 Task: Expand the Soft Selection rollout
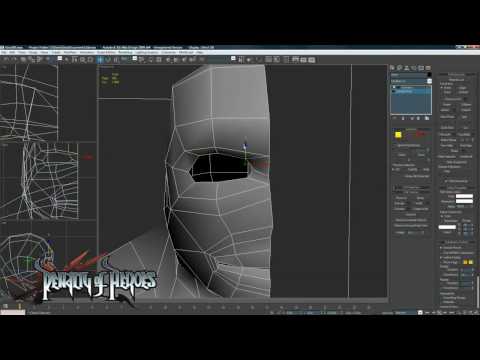pyautogui.click(x=412, y=188)
